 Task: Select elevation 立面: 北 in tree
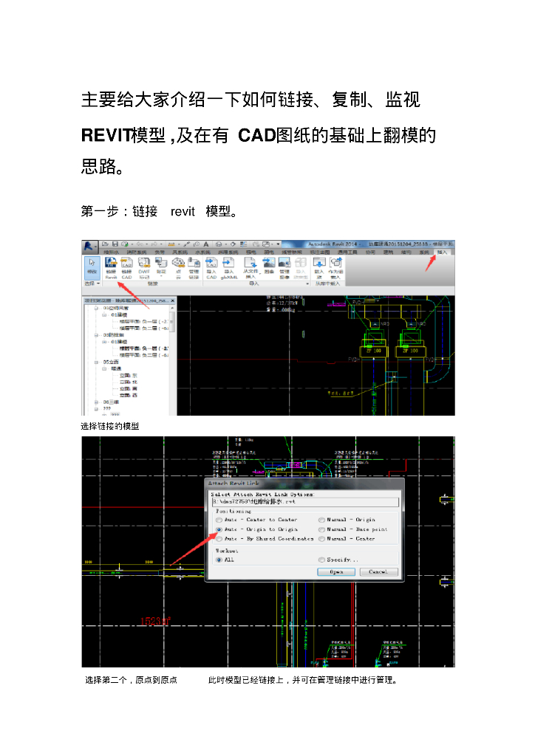[129, 382]
